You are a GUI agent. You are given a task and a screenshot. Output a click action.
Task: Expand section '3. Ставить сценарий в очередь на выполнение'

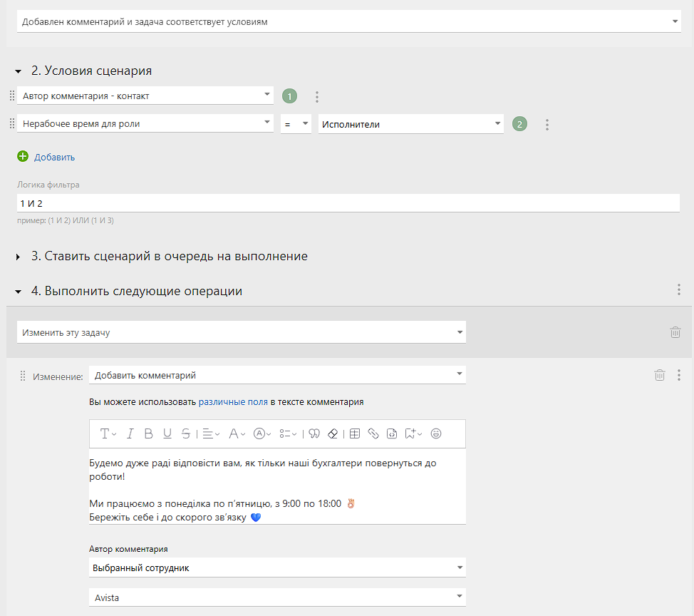pyautogui.click(x=18, y=257)
